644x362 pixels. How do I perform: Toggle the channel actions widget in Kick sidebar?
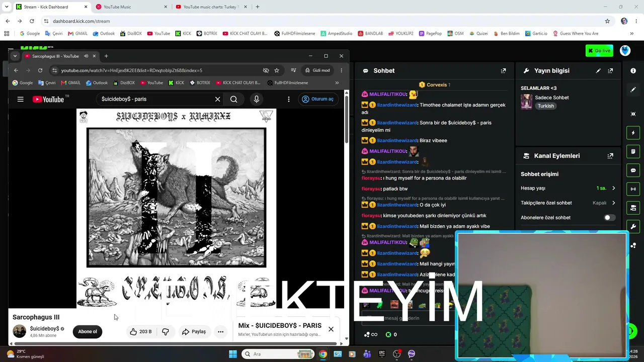click(633, 208)
